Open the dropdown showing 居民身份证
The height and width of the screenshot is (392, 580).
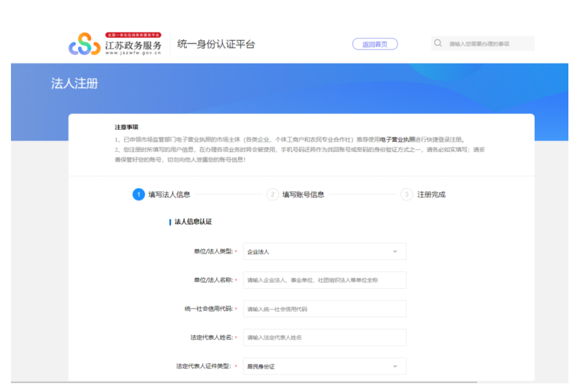(324, 367)
